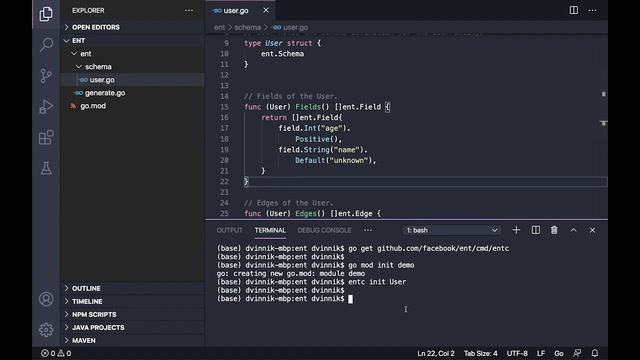640x360 pixels.
Task: Collapse the ent folder
Action: coord(133,53)
